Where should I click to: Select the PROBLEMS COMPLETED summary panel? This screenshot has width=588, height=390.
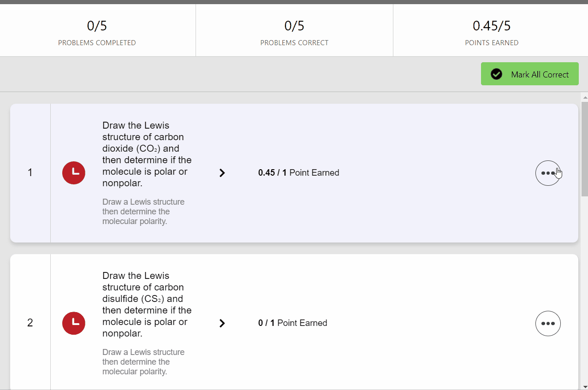point(97,30)
